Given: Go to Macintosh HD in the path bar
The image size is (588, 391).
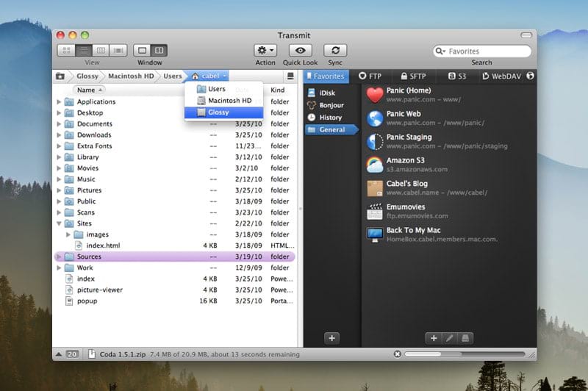Looking at the screenshot, I should coord(131,76).
